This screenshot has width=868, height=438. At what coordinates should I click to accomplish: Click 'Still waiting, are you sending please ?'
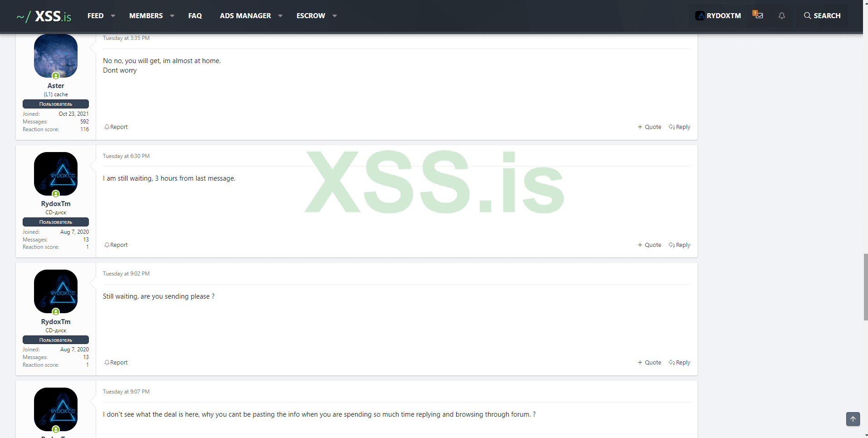coord(159,296)
